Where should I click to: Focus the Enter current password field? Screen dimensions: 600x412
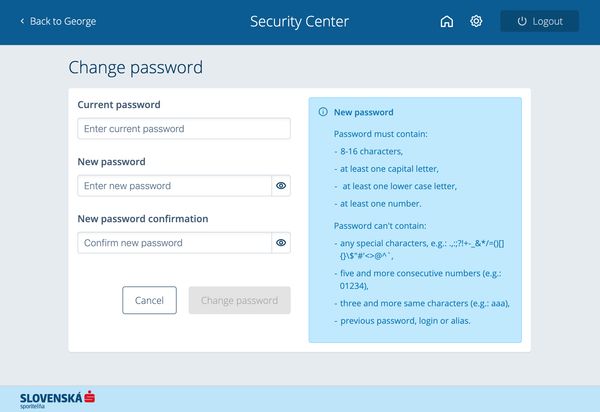tap(183, 129)
